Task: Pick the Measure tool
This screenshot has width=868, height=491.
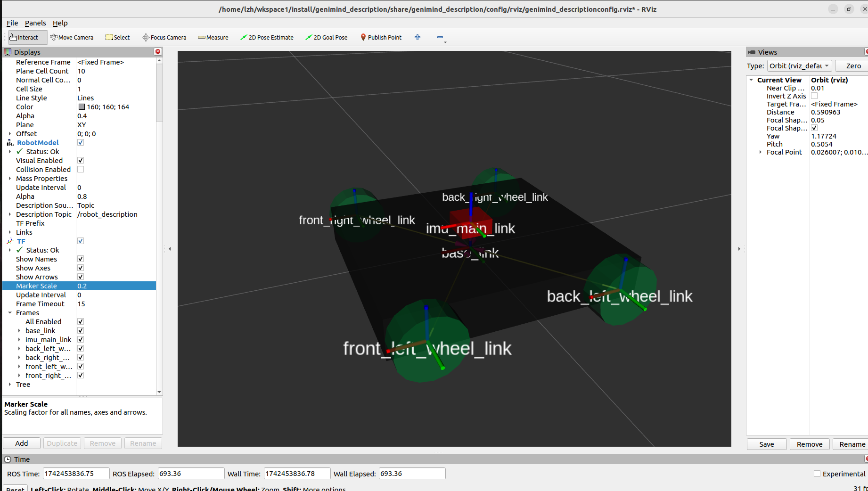Action: click(x=213, y=37)
